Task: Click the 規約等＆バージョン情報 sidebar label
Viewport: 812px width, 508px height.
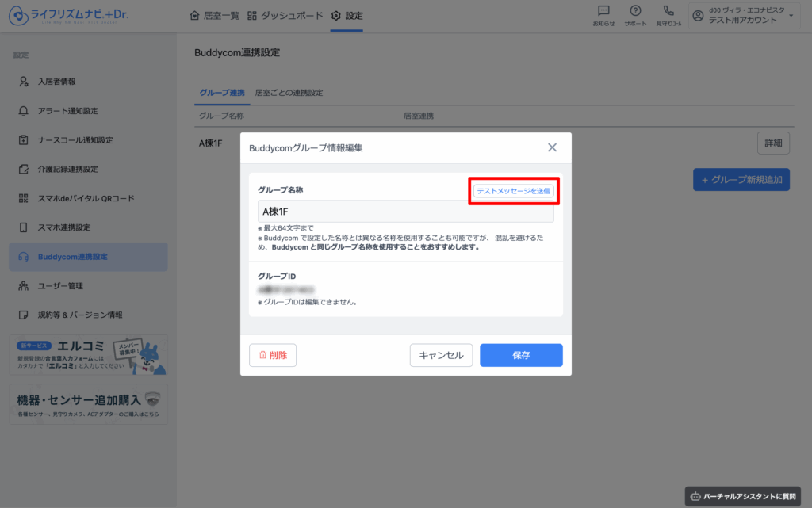Action: click(80, 315)
